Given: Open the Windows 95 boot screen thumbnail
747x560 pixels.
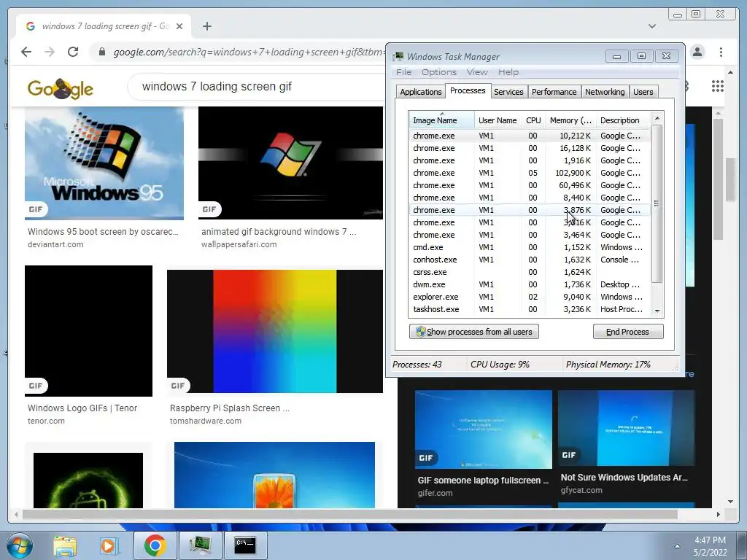Looking at the screenshot, I should tap(104, 163).
